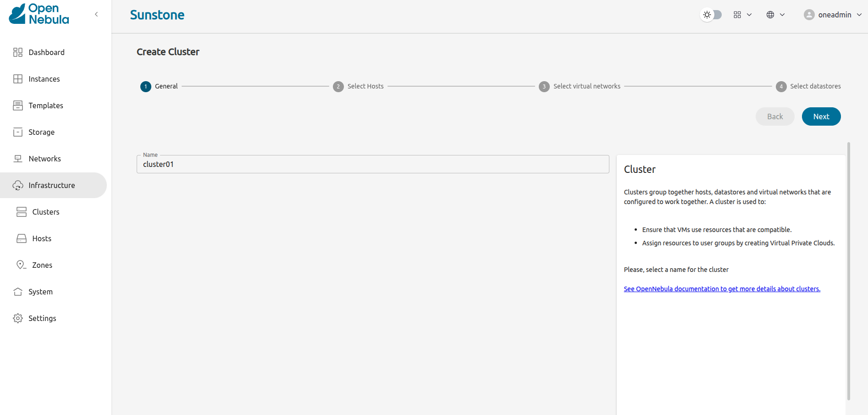The width and height of the screenshot is (868, 415).
Task: Click the Templates icon in the sidebar
Action: [x=18, y=105]
